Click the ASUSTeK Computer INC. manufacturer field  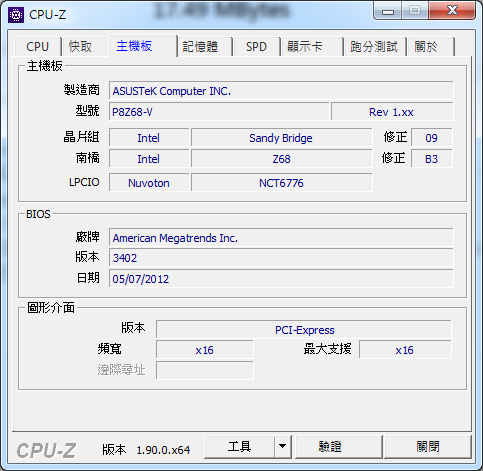point(281,91)
